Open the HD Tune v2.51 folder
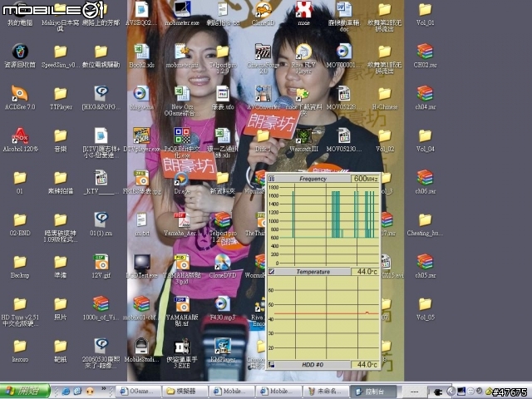 (19, 304)
